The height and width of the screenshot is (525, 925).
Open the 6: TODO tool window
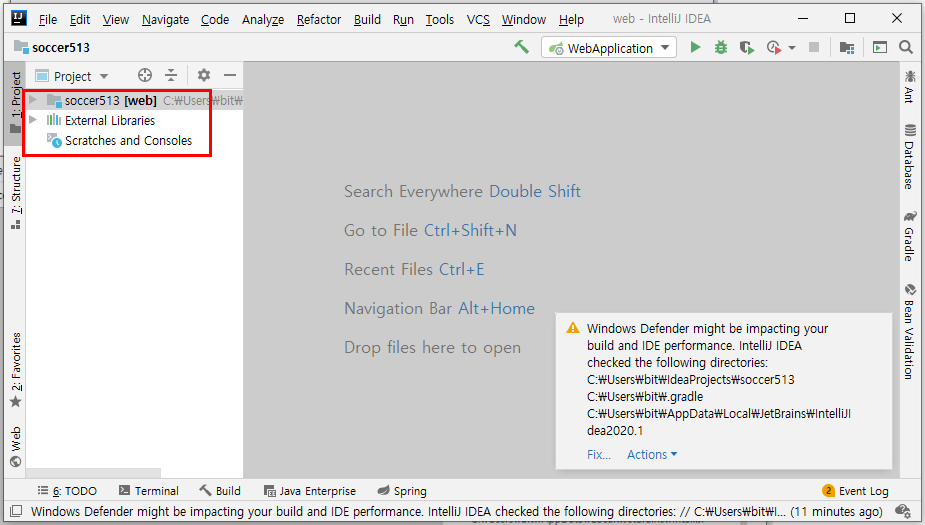[x=67, y=491]
